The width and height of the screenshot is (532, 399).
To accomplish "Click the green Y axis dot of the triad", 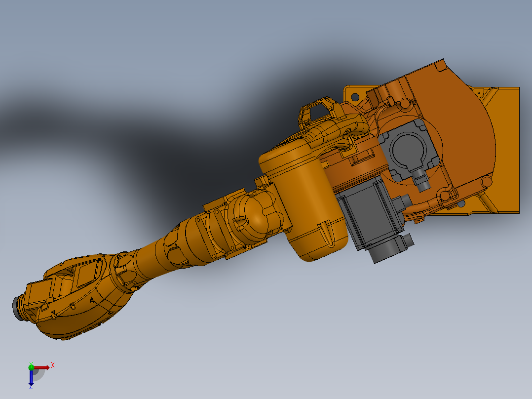I will 31,367.
